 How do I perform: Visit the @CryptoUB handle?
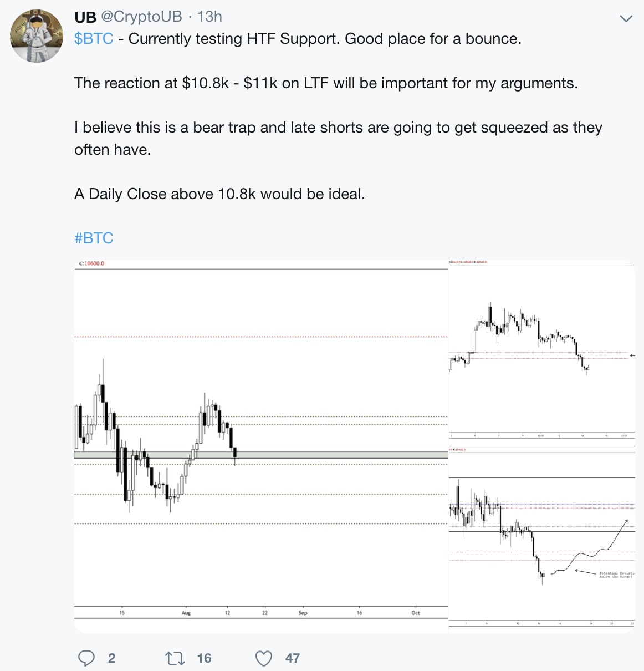point(141,17)
